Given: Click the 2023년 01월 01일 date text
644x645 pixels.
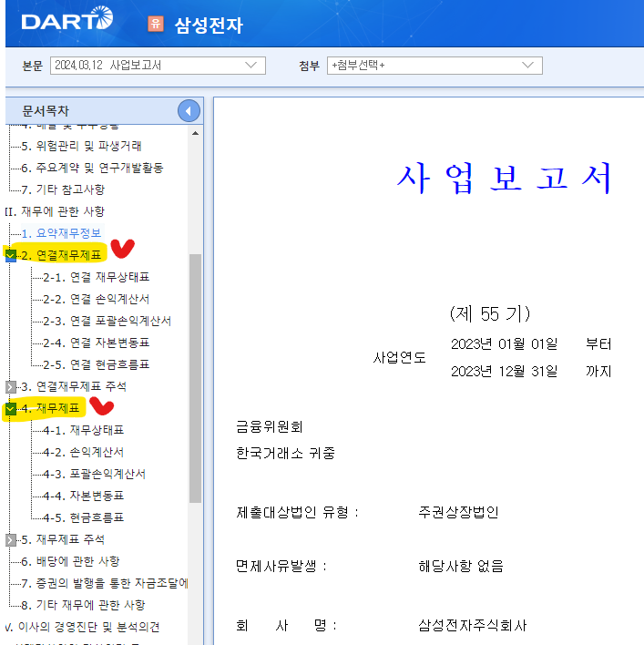Looking at the screenshot, I should pos(505,343).
